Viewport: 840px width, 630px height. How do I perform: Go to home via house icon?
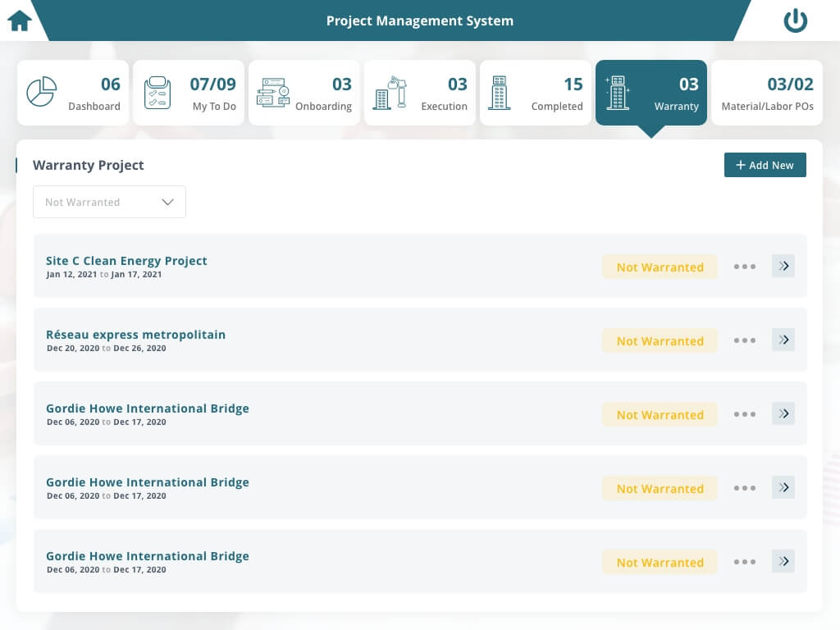pyautogui.click(x=20, y=21)
